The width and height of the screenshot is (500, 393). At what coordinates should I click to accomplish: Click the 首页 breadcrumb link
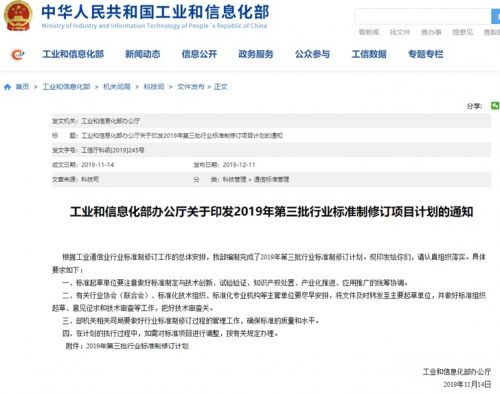pos(22,87)
